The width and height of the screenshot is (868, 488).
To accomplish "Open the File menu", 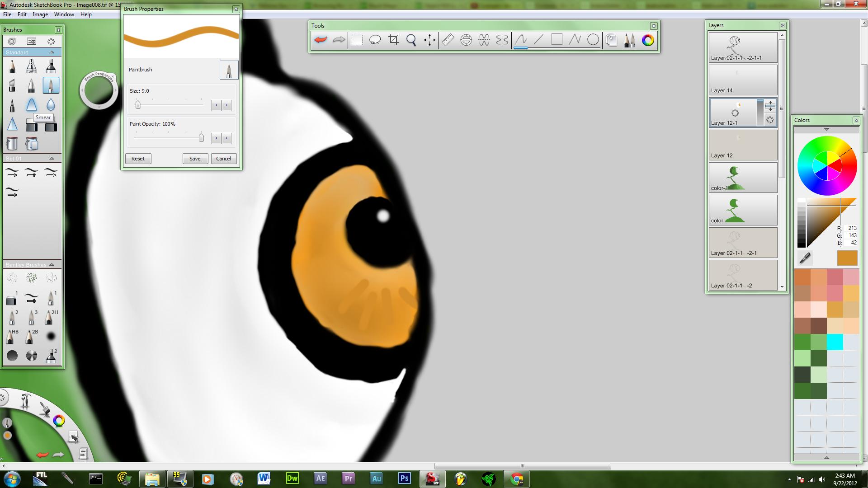I will [x=7, y=14].
